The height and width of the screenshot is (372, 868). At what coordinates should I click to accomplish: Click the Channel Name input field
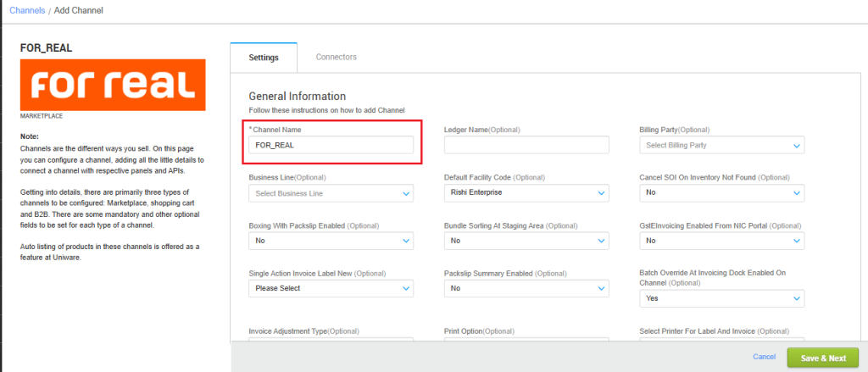pyautogui.click(x=331, y=145)
